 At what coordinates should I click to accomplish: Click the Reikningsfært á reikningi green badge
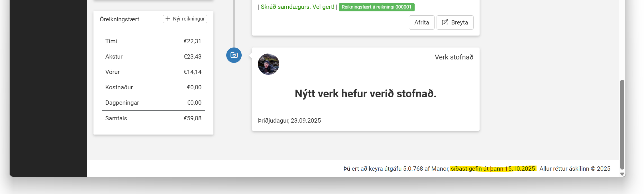pyautogui.click(x=376, y=7)
